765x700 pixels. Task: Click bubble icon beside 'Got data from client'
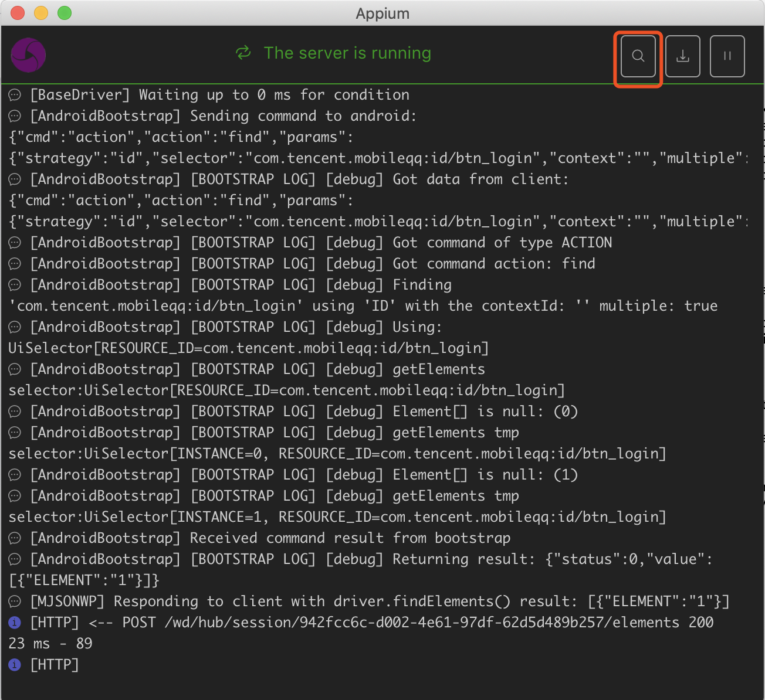[x=15, y=179]
